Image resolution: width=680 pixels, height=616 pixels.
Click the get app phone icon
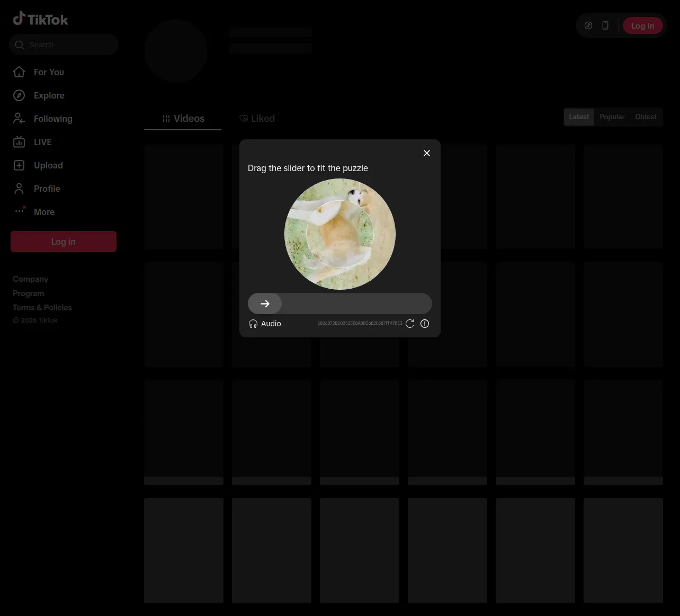[605, 25]
